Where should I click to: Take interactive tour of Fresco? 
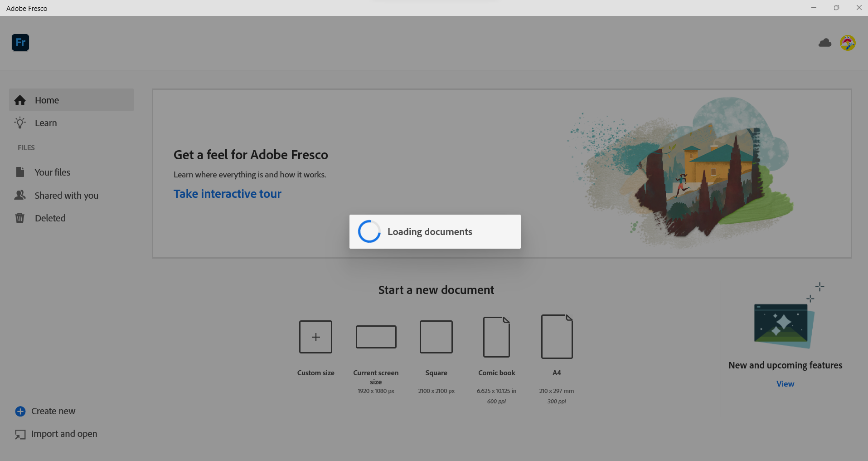(x=227, y=193)
